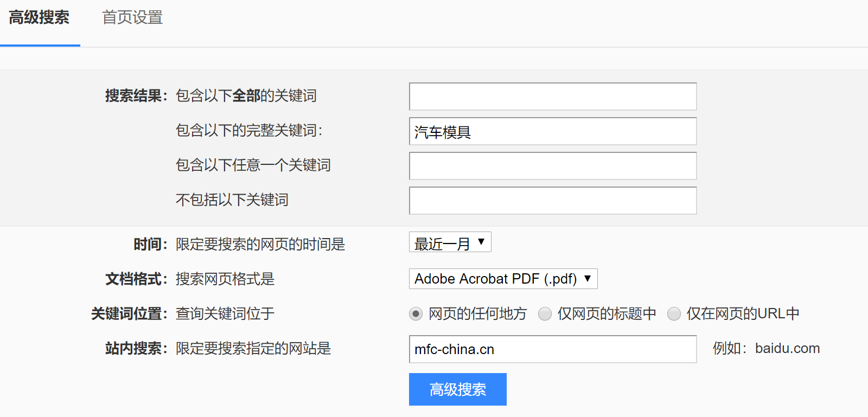Image resolution: width=868 pixels, height=417 pixels.
Task: Click the 包含以下任意一个关键词 input box
Action: 552,166
